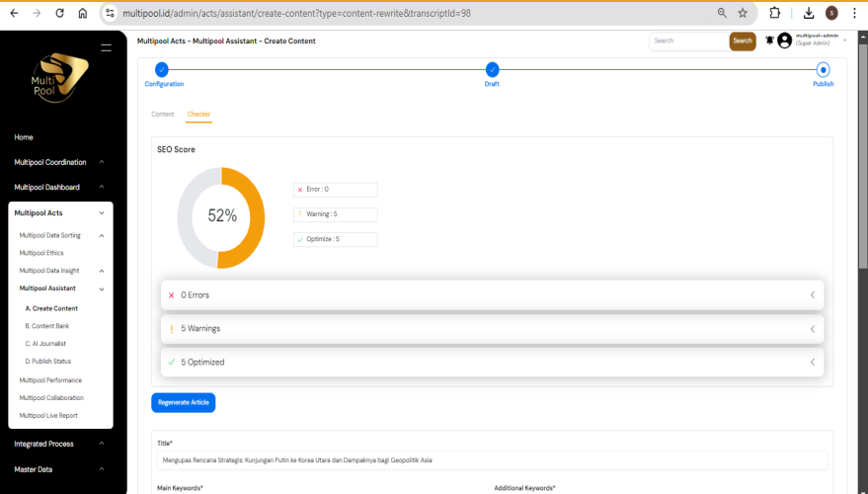Expand Multipool Data Sorting chevron

[102, 236]
